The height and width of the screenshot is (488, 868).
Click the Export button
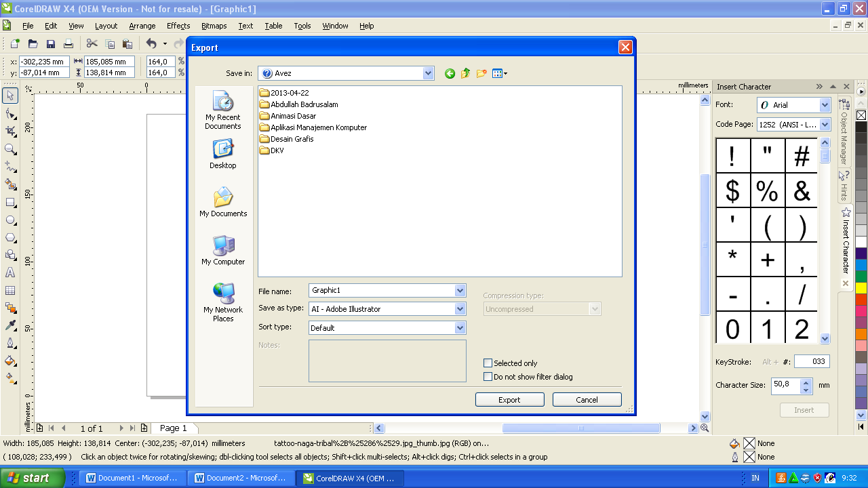point(510,400)
